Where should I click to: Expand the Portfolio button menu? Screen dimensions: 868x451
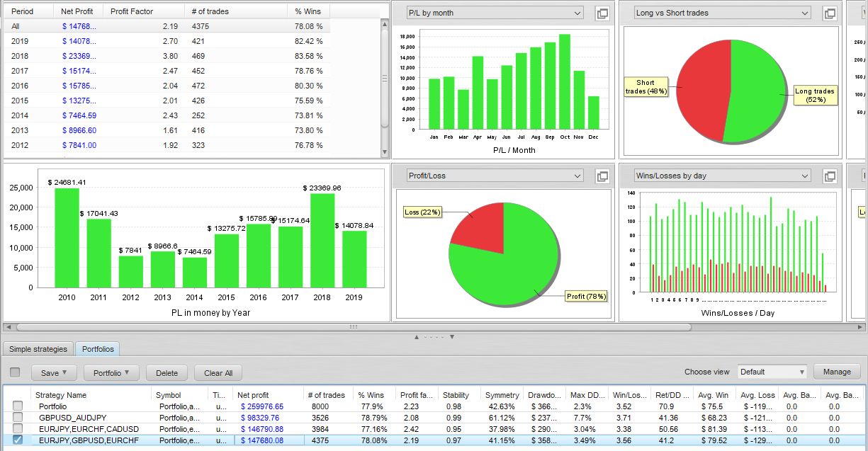[x=111, y=372]
